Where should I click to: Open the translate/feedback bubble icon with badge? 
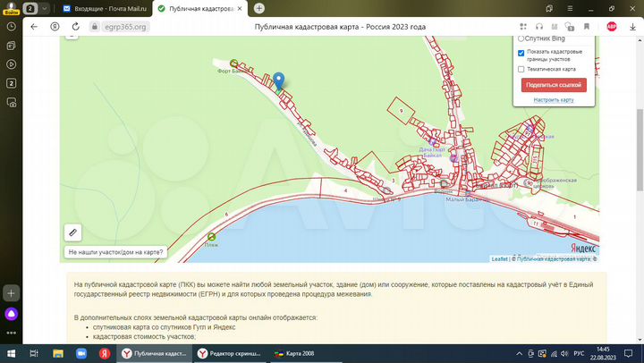(570, 27)
